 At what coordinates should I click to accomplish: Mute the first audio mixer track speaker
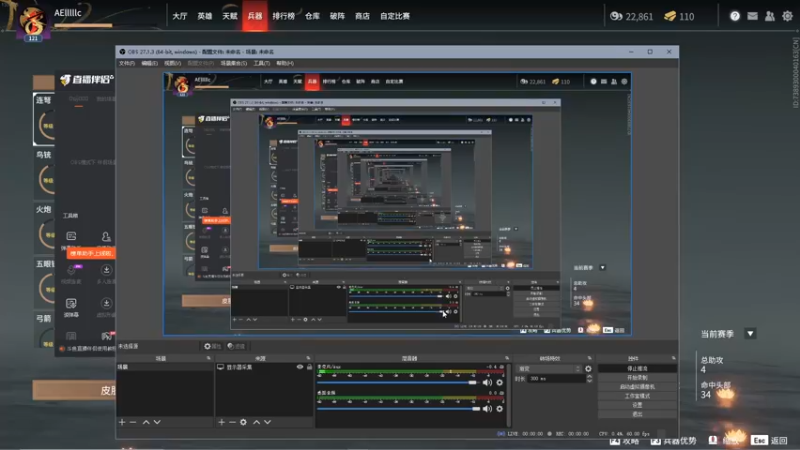coord(487,383)
